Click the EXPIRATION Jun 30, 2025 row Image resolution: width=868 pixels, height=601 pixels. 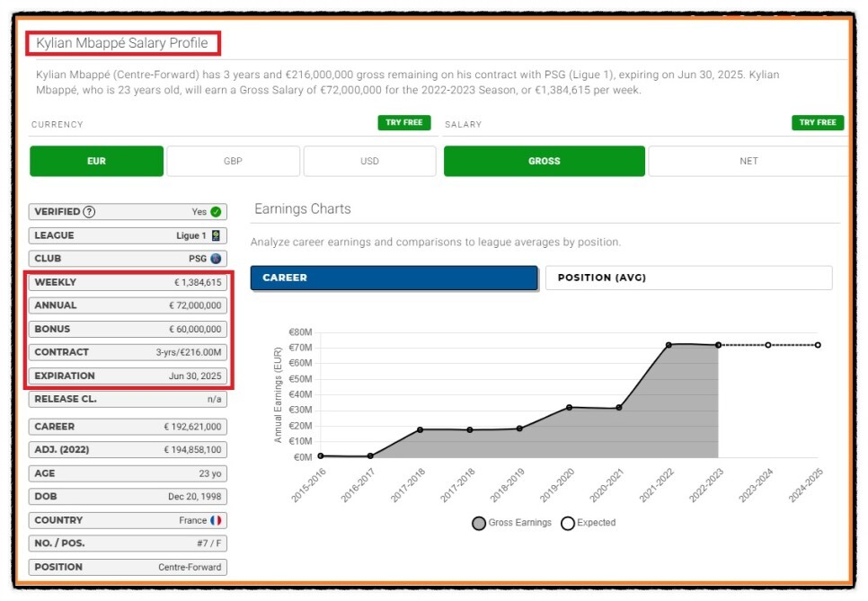(128, 376)
